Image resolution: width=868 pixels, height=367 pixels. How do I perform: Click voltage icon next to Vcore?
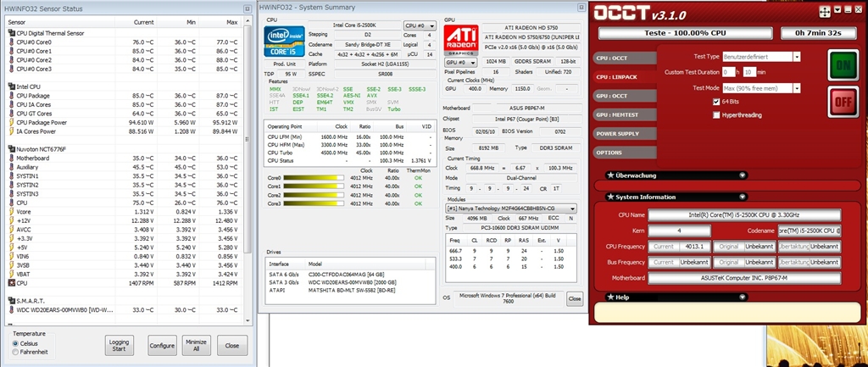point(12,211)
